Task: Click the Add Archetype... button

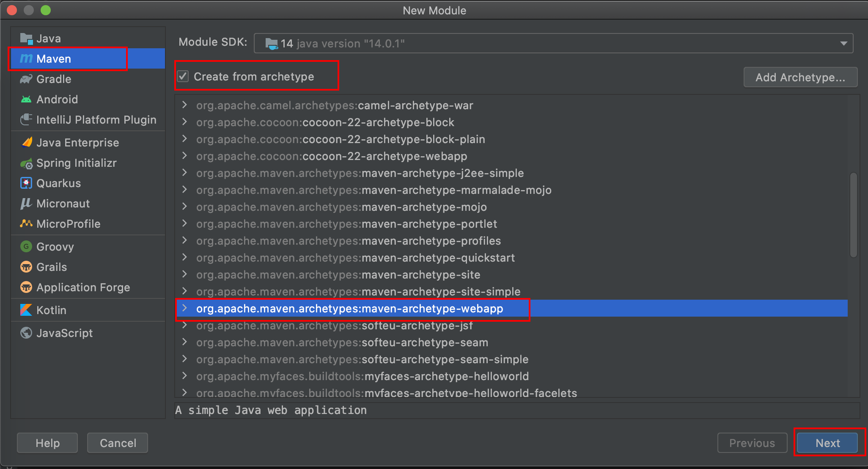Action: (800, 77)
